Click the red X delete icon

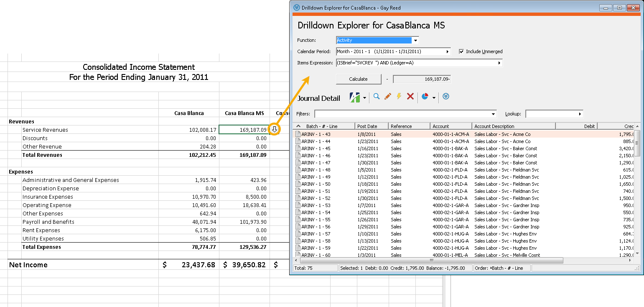tap(410, 96)
